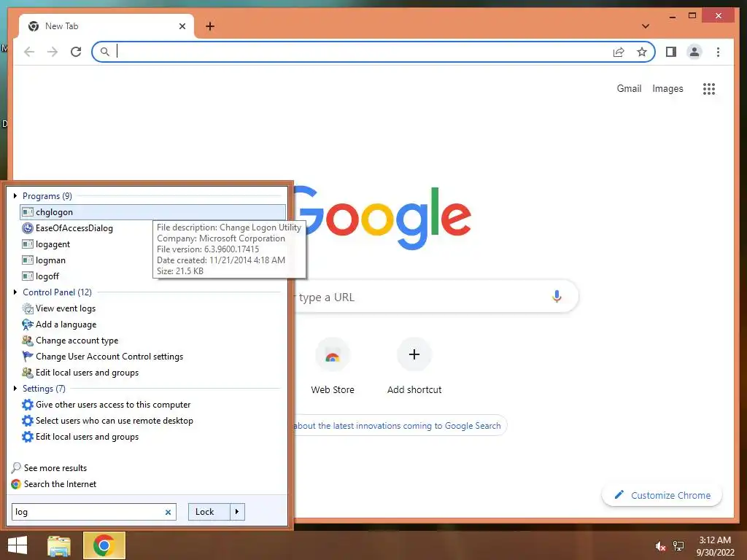This screenshot has width=747, height=560.
Task: Open Chrome side panel
Action: [671, 52]
